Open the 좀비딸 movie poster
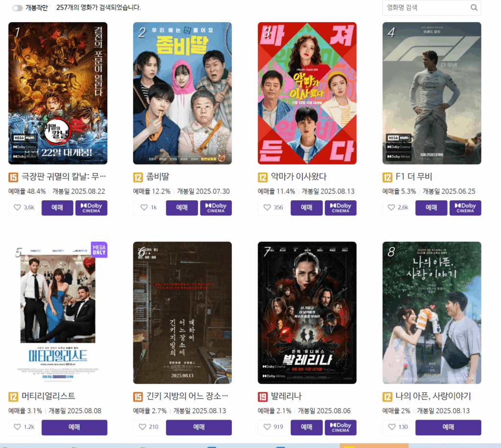The width and height of the screenshot is (501, 448). coord(182,93)
